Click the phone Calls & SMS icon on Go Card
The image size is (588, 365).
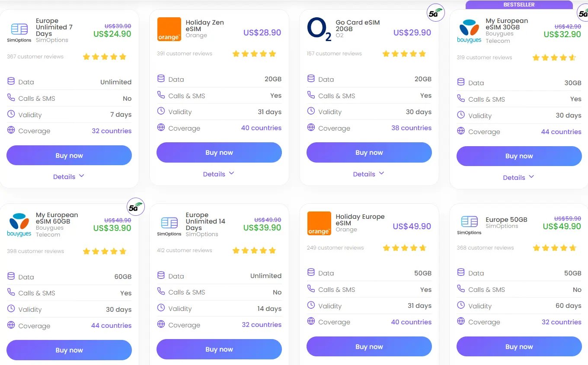[310, 96]
